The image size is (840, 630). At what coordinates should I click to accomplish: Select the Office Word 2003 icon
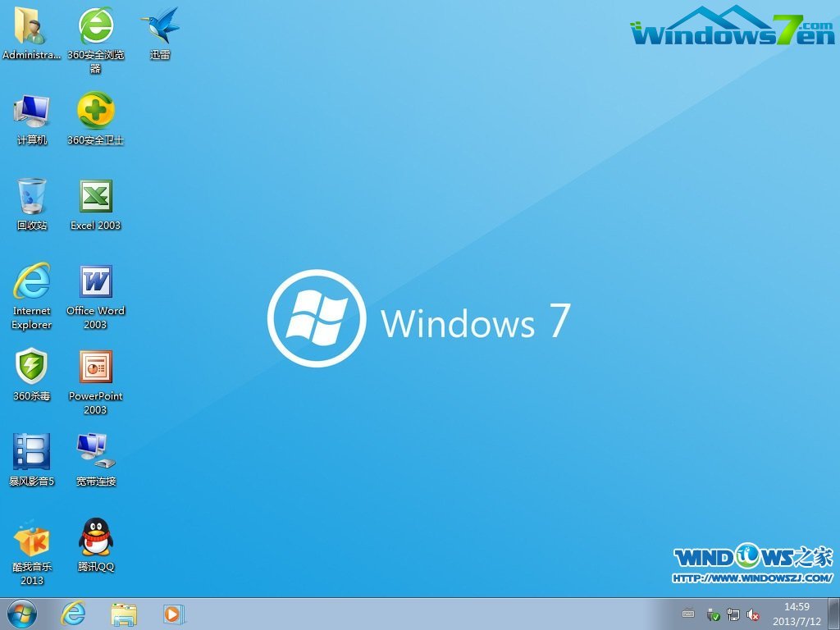(x=95, y=282)
